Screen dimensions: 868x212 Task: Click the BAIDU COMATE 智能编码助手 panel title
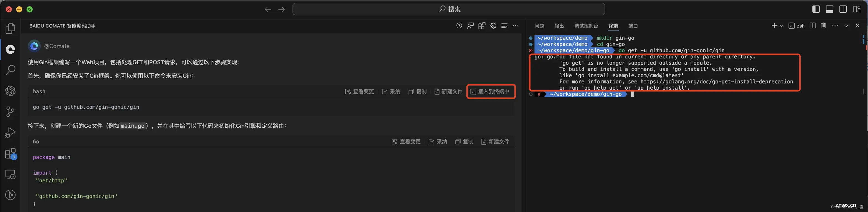tap(62, 26)
